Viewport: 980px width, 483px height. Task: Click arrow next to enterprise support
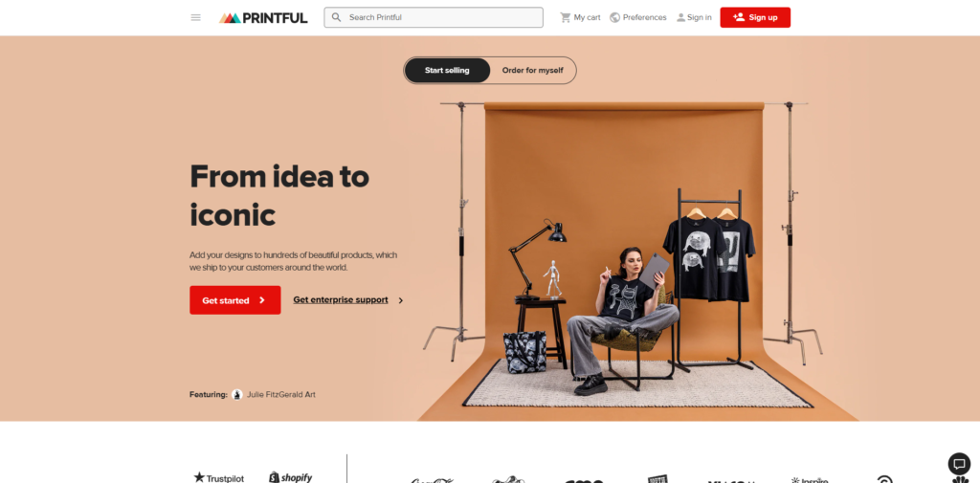pyautogui.click(x=401, y=300)
